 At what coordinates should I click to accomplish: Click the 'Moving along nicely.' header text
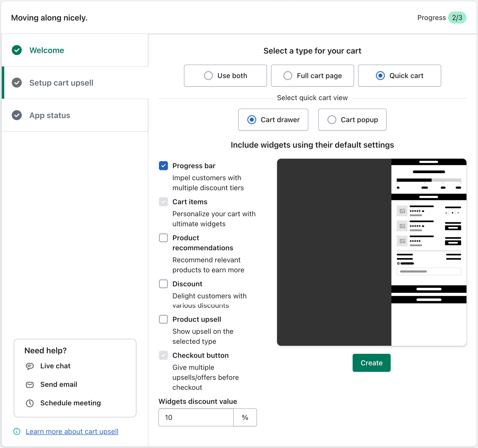49,18
